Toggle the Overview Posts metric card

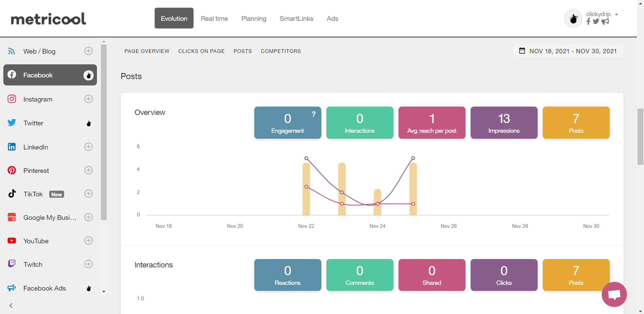576,123
